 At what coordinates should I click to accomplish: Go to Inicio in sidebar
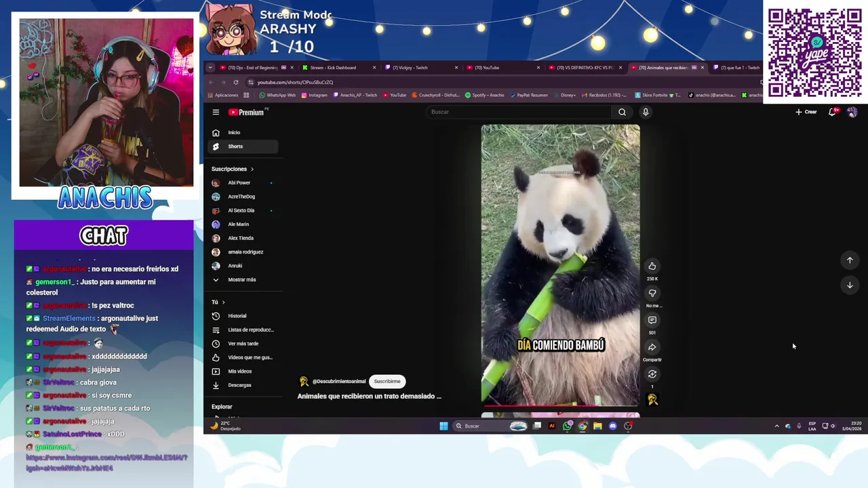243,133
